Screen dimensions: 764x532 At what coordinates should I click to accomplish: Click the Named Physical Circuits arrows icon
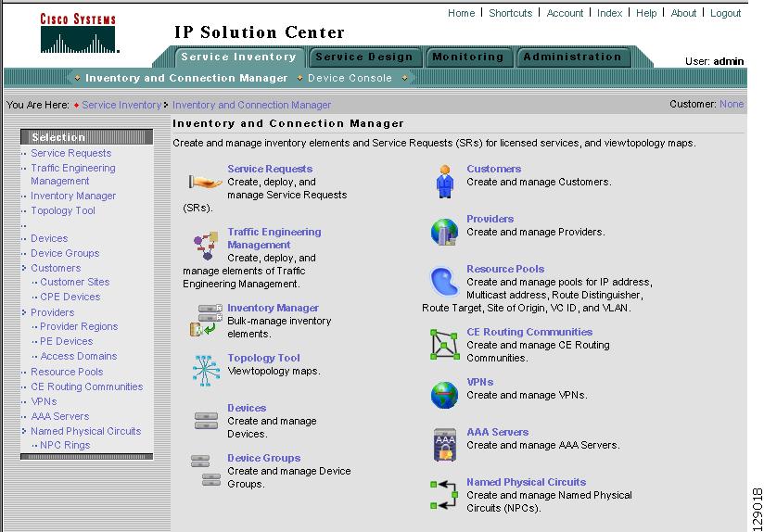tap(444, 495)
